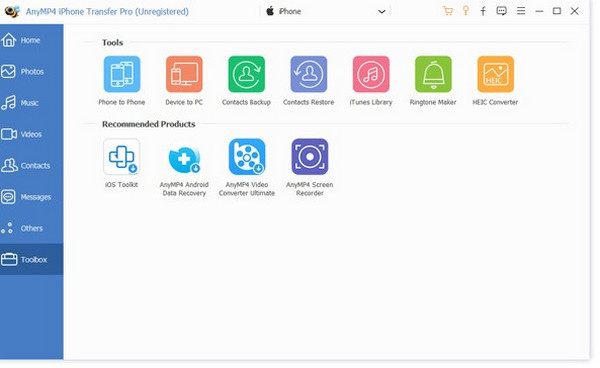Open the Messages section
The image size is (600, 368).
31,197
